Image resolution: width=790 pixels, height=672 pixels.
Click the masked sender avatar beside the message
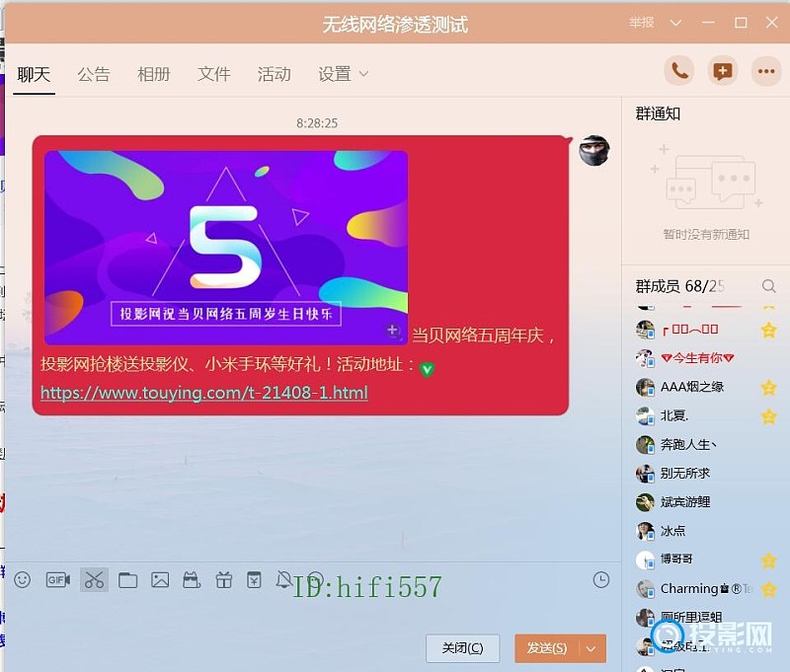coord(594,151)
